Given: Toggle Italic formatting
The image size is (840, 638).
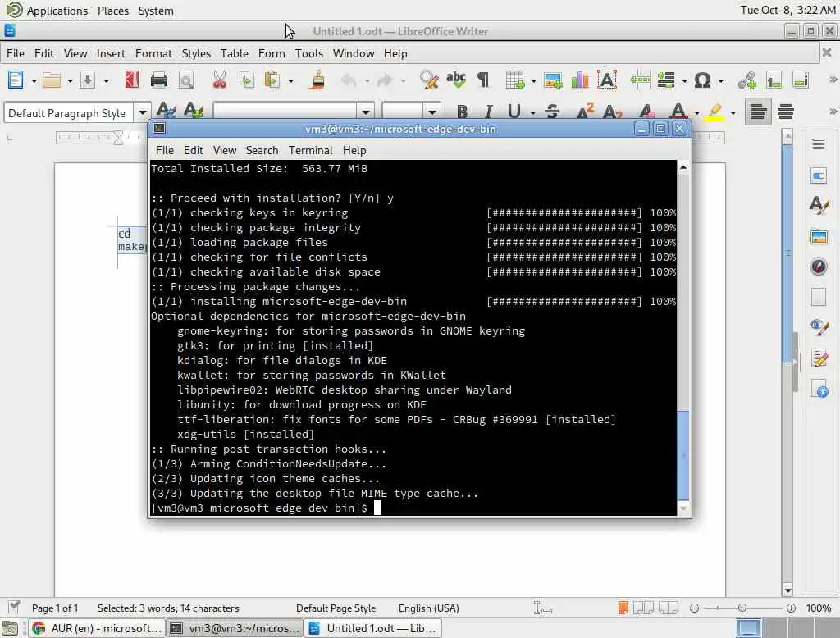Looking at the screenshot, I should point(488,112).
